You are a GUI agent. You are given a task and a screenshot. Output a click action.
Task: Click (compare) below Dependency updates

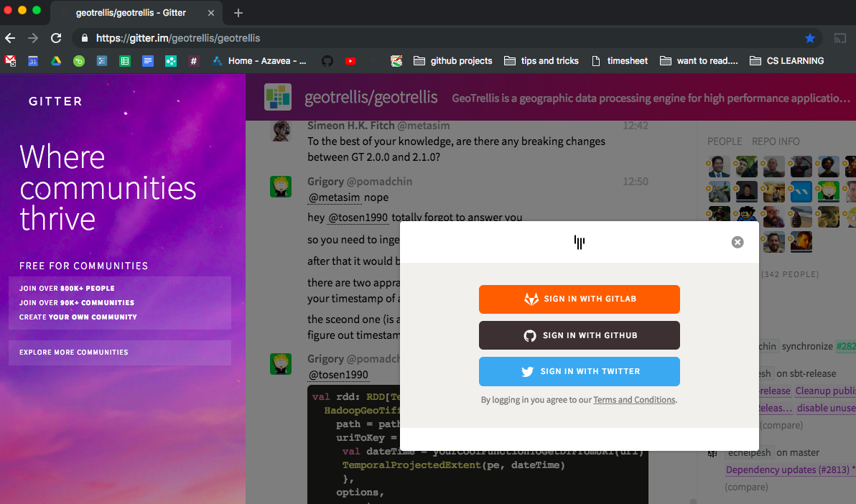746,487
